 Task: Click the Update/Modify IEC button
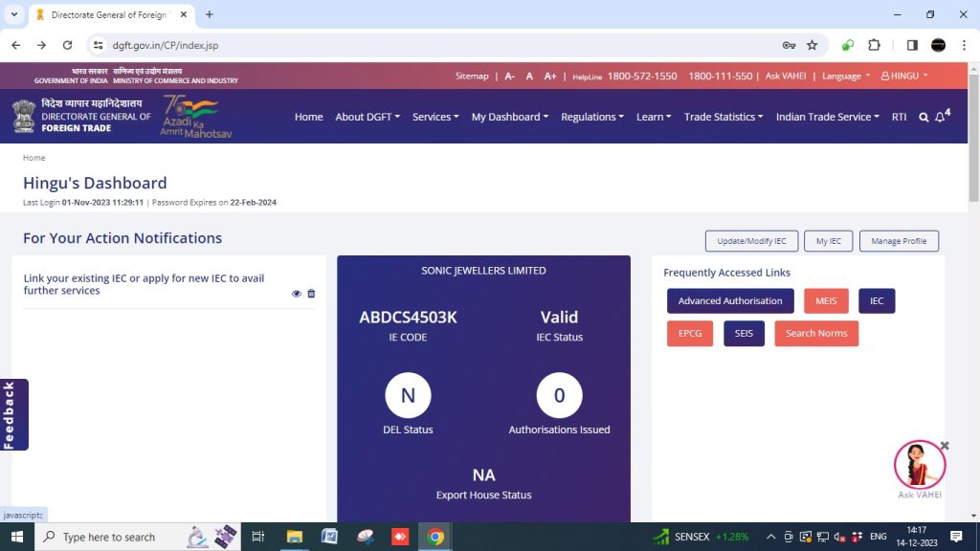pos(751,241)
